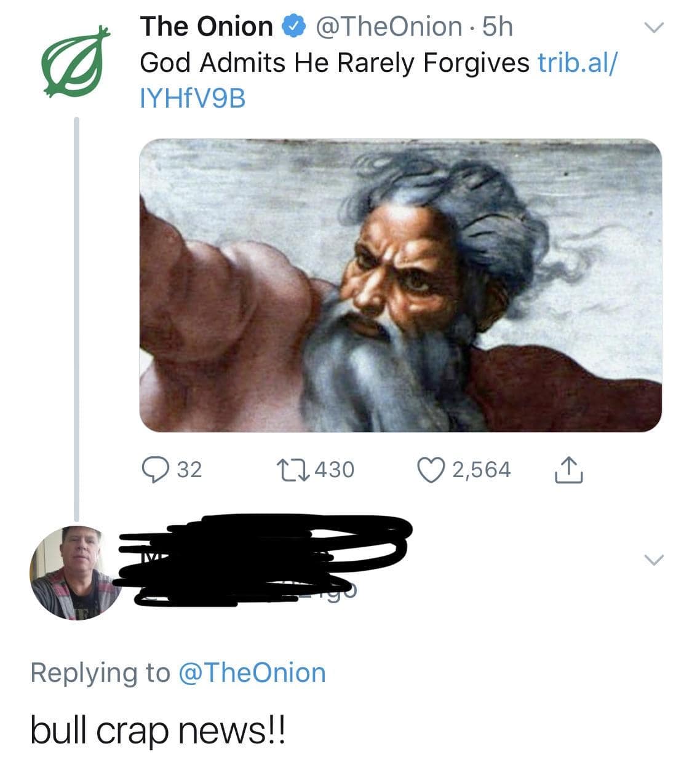Select the like count of 2,564
Screen dimensions: 692x784
point(481,469)
